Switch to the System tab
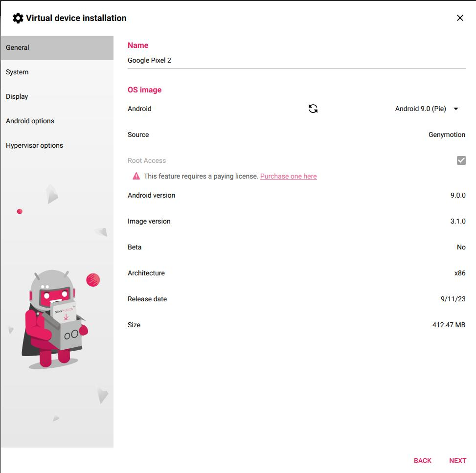The image size is (476, 473). (x=57, y=72)
